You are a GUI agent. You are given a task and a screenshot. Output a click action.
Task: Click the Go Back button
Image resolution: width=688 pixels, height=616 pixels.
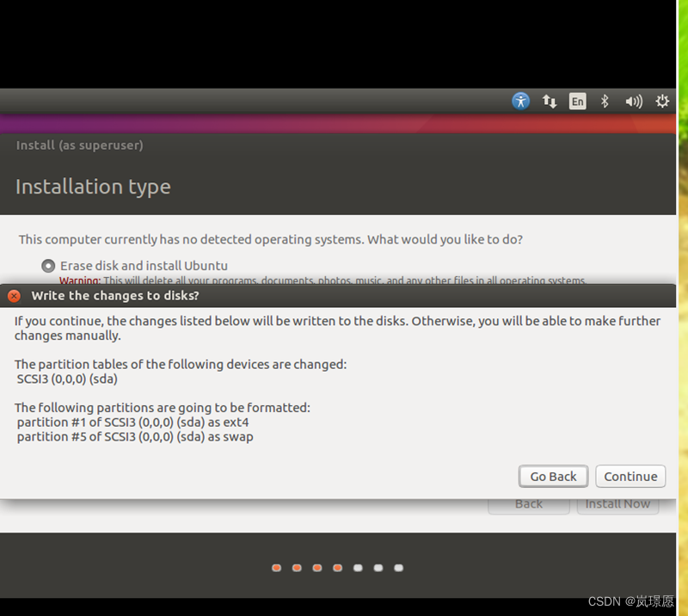point(553,476)
